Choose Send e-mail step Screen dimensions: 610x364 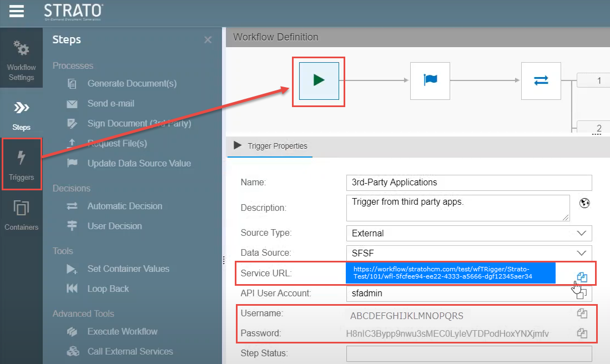(110, 104)
